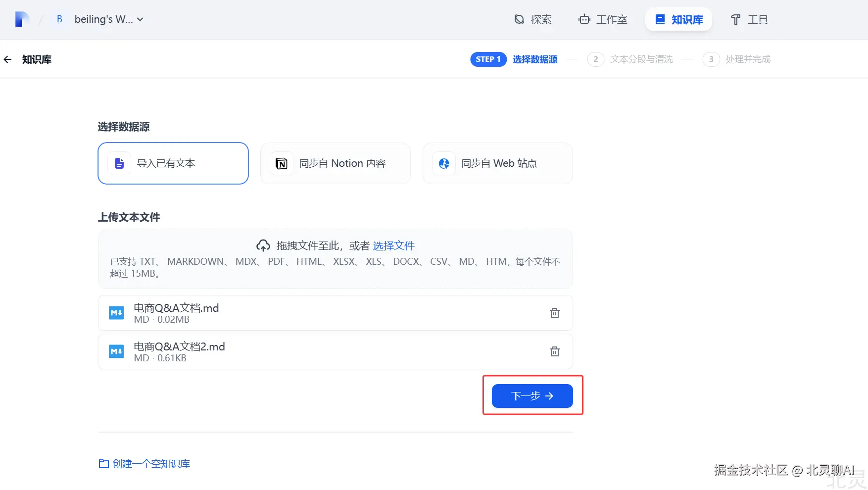Image resolution: width=868 pixels, height=490 pixels.
Task: Go to the 探索 tab
Action: (533, 19)
